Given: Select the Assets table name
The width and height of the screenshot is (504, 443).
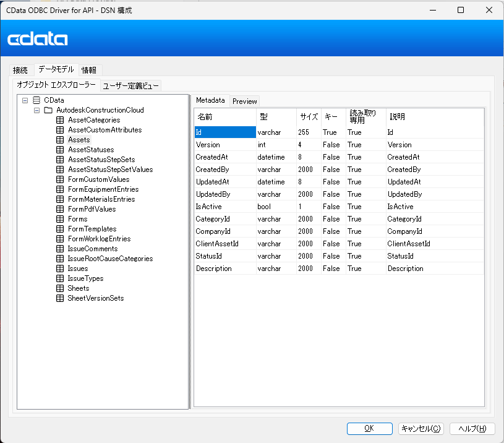Looking at the screenshot, I should click(x=79, y=140).
